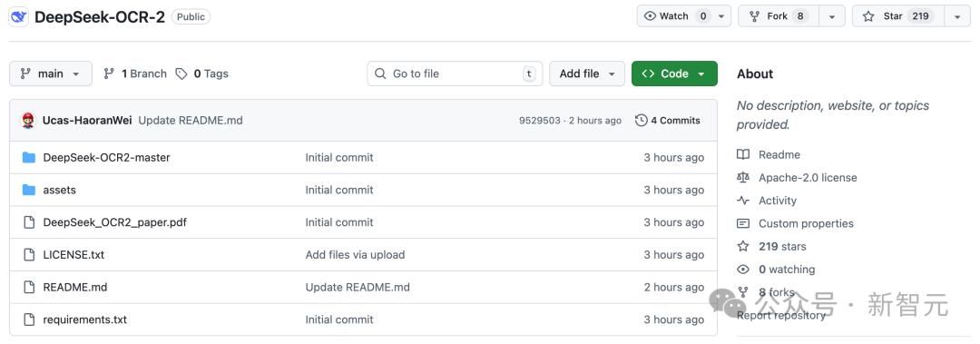Click the Go to file search field
This screenshot has width=980, height=344.
455,74
